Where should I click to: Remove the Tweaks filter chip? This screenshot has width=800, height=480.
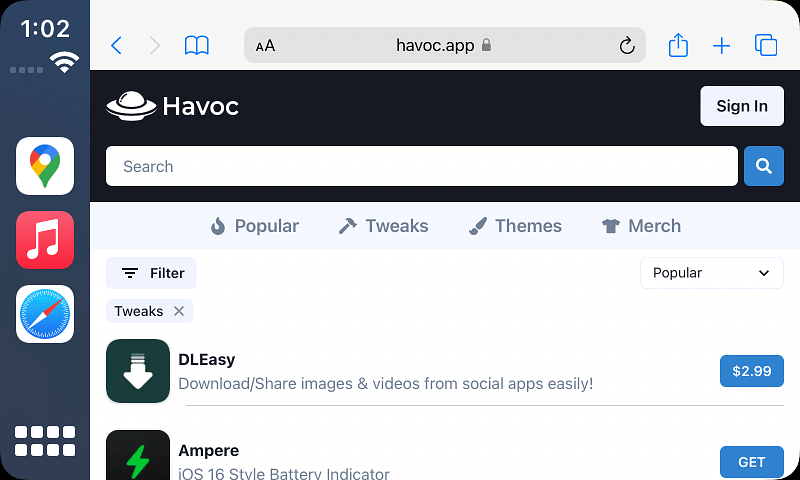pos(179,311)
